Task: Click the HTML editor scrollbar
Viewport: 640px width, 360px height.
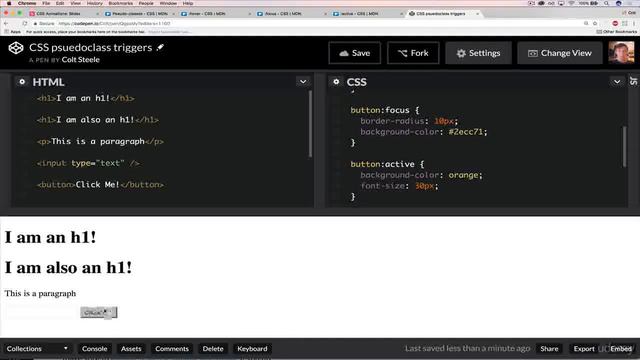Action: tap(310, 124)
